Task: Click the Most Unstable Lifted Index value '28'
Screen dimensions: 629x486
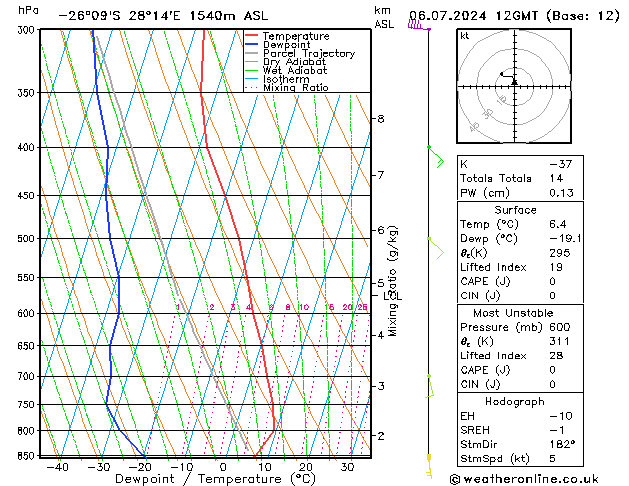Action: 556,356
